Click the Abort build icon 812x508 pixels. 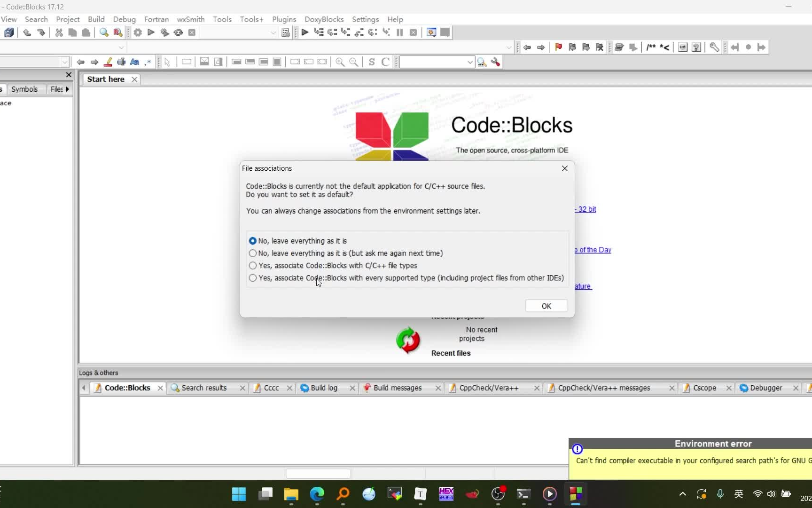point(192,32)
